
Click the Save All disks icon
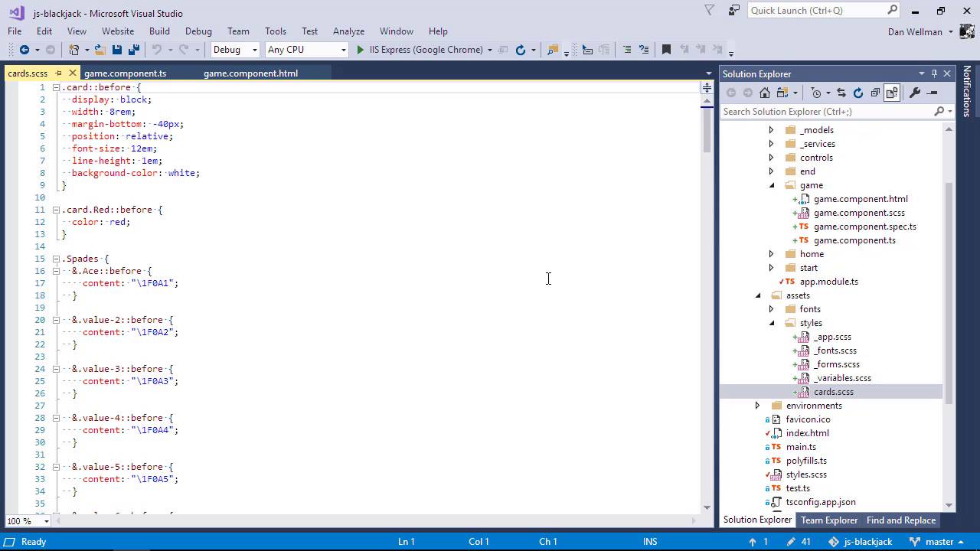click(x=134, y=50)
